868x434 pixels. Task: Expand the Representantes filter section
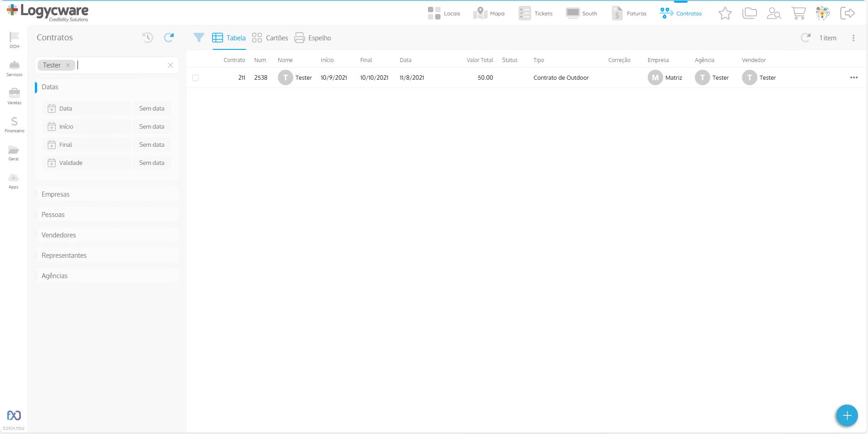[x=107, y=256]
